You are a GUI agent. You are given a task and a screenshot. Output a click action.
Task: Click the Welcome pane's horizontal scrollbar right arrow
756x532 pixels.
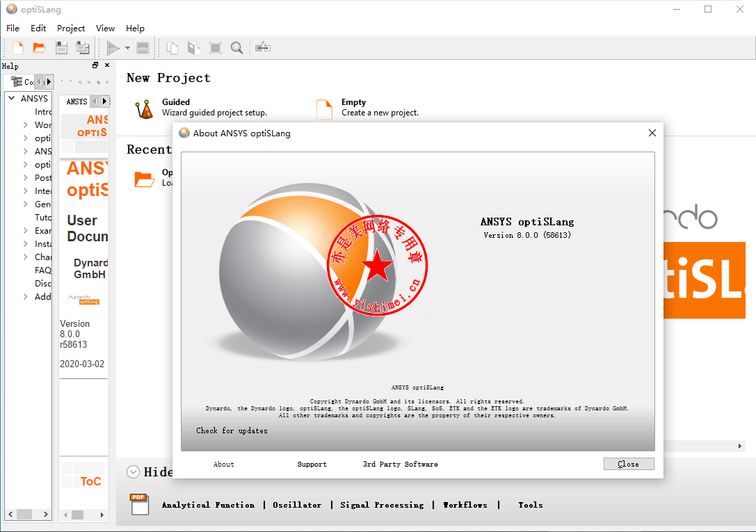[739, 446]
